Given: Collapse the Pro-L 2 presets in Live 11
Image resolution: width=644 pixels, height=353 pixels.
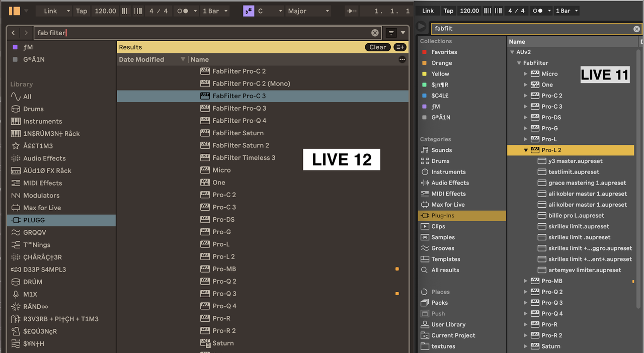Looking at the screenshot, I should 526,150.
